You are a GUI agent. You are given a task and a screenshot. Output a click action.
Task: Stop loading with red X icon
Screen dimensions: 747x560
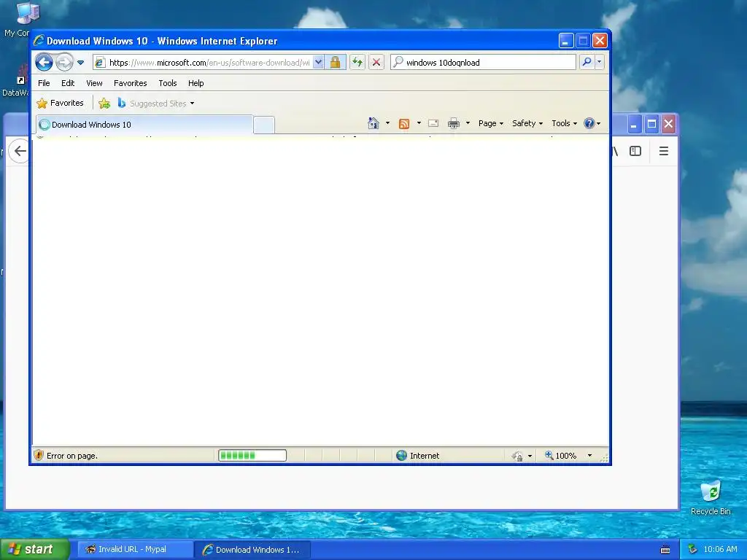pos(376,63)
